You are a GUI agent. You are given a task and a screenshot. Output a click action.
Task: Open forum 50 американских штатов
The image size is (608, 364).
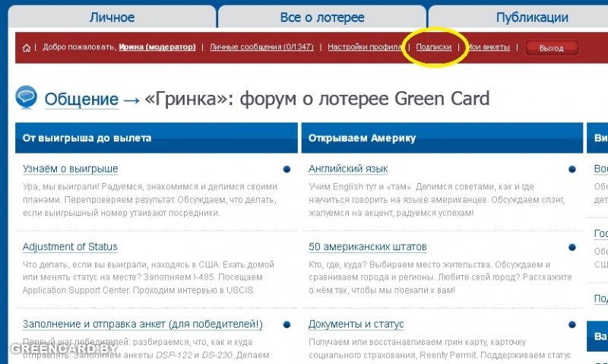pos(368,246)
